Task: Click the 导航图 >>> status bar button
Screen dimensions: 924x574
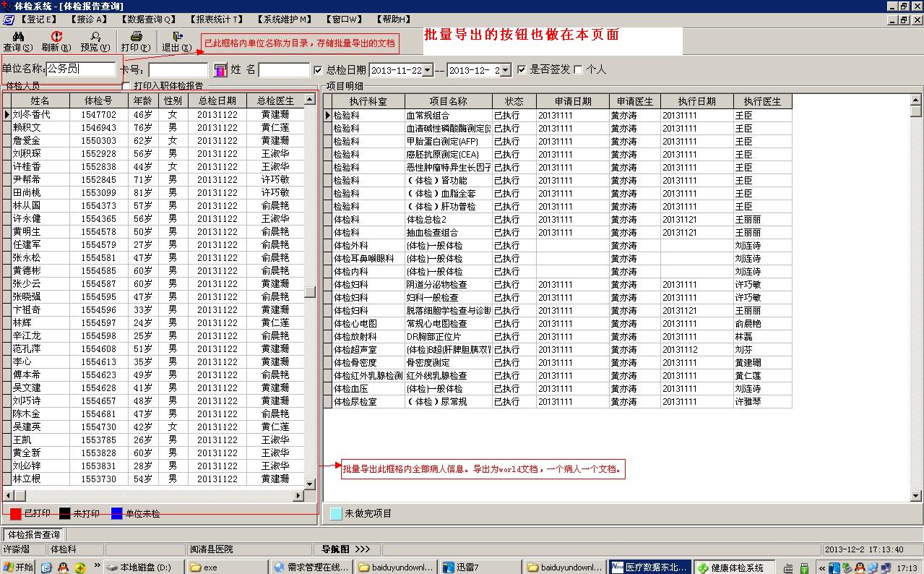Action: [346, 549]
